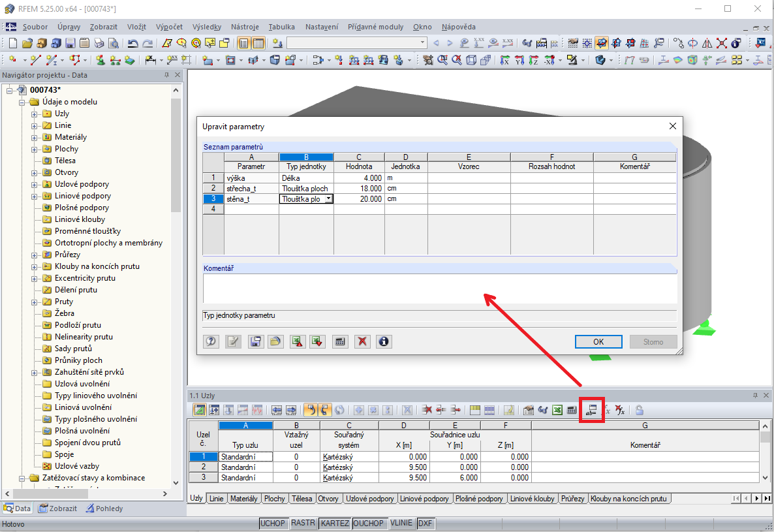Toggle VLINIE guidelines in status bar

tap(401, 523)
